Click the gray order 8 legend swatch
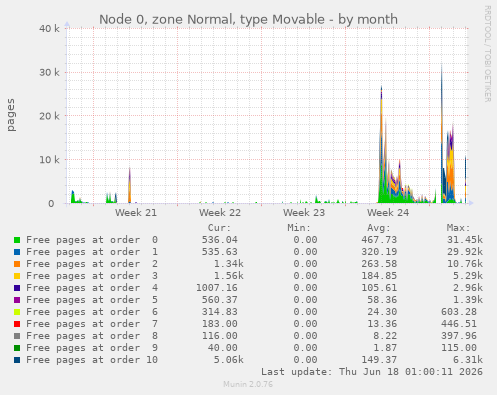Viewport: 497px width, 395px height. click(17, 336)
